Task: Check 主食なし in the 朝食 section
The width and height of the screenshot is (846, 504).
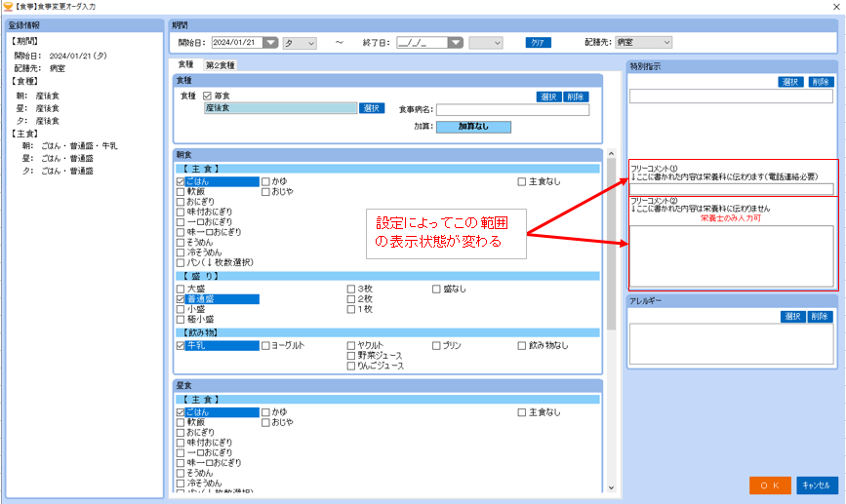Action: [522, 182]
